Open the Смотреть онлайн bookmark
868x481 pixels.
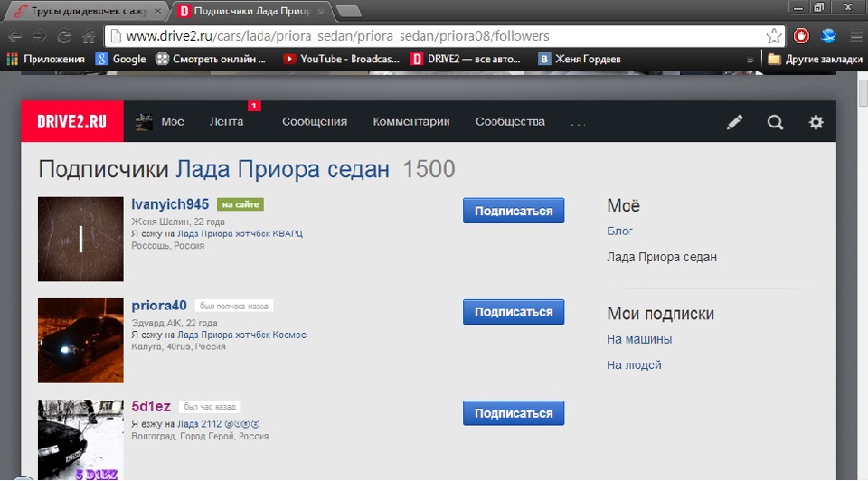(211, 60)
